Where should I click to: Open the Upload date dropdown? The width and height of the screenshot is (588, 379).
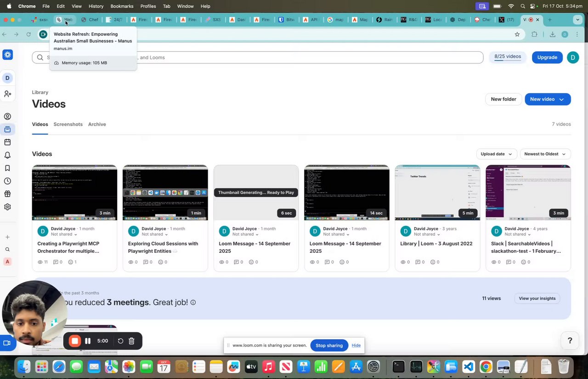496,154
